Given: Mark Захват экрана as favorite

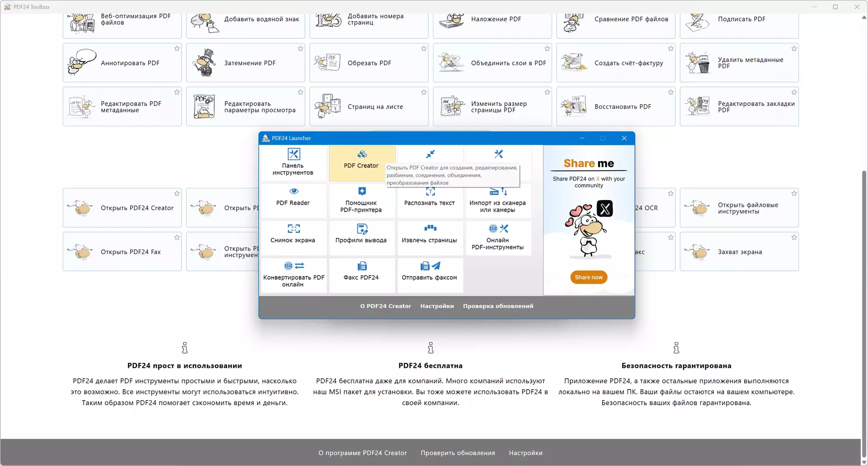Looking at the screenshot, I should pyautogui.click(x=794, y=238).
